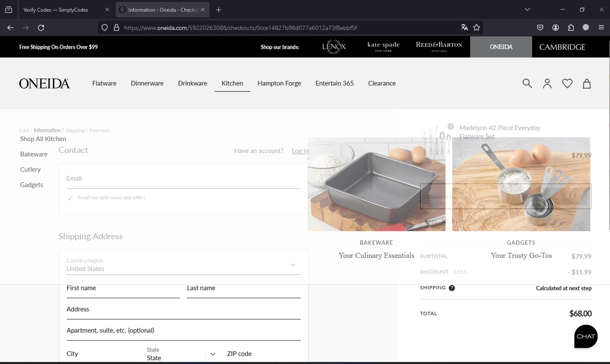610x364 pixels.
Task: Click the shipping help question mark icon
Action: (452, 288)
